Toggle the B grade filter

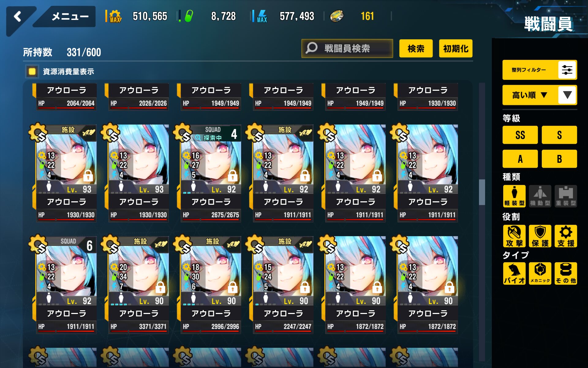click(559, 159)
